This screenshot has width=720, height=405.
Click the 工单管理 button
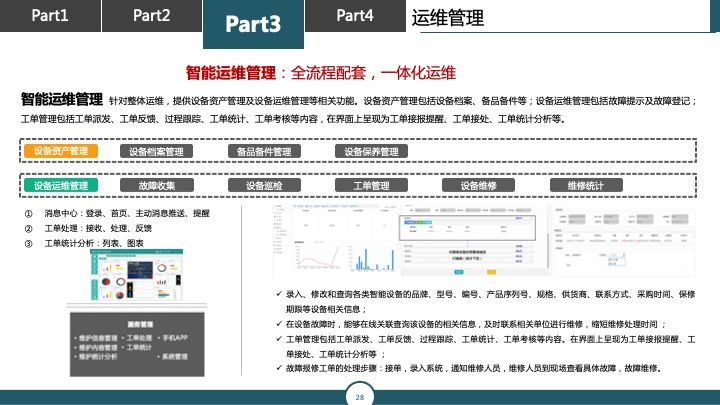tap(371, 186)
